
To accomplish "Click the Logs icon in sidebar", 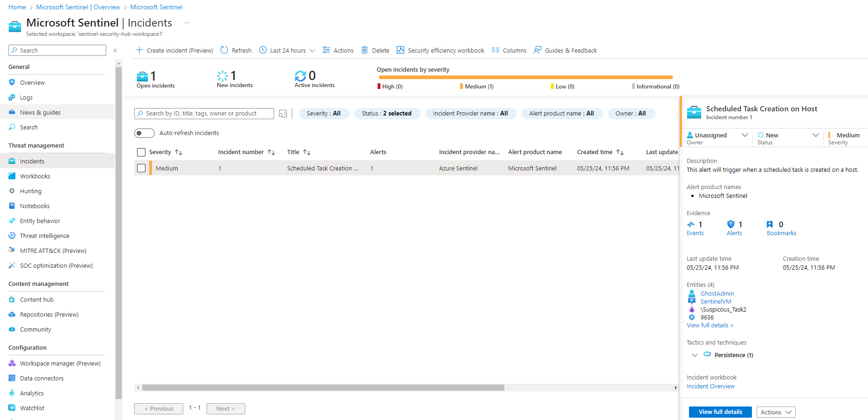I will pyautogui.click(x=12, y=97).
